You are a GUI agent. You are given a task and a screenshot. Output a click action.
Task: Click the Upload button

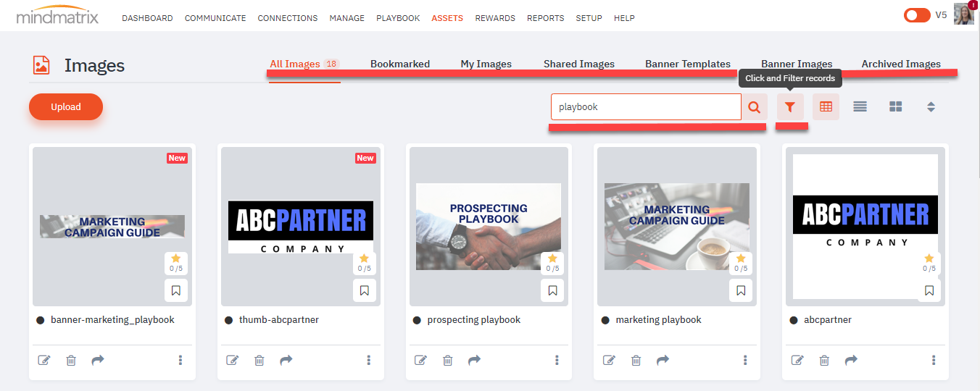coord(66,106)
